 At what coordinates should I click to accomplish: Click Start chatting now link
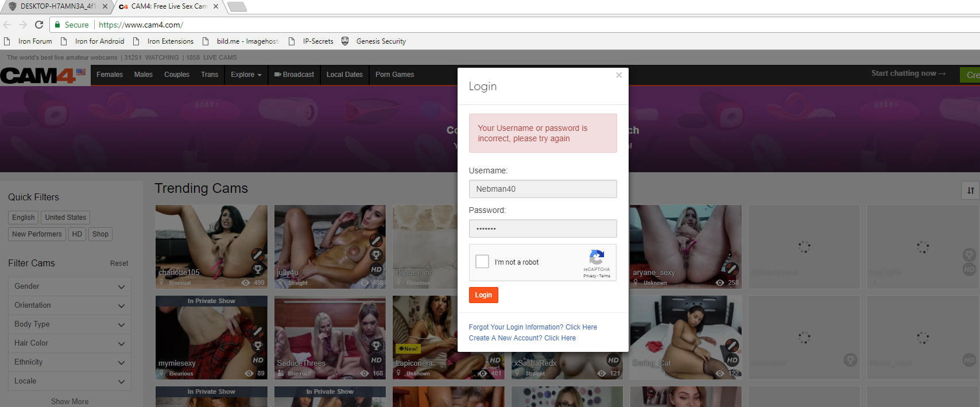(x=908, y=73)
